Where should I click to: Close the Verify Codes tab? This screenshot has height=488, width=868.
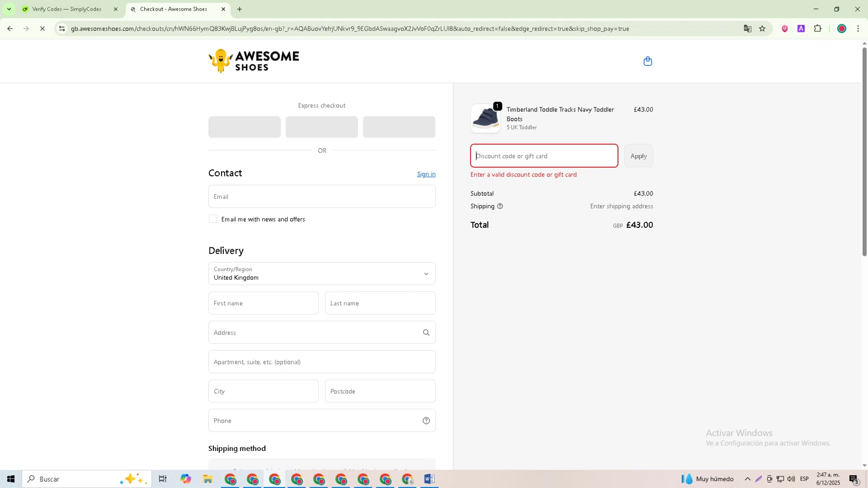click(116, 9)
